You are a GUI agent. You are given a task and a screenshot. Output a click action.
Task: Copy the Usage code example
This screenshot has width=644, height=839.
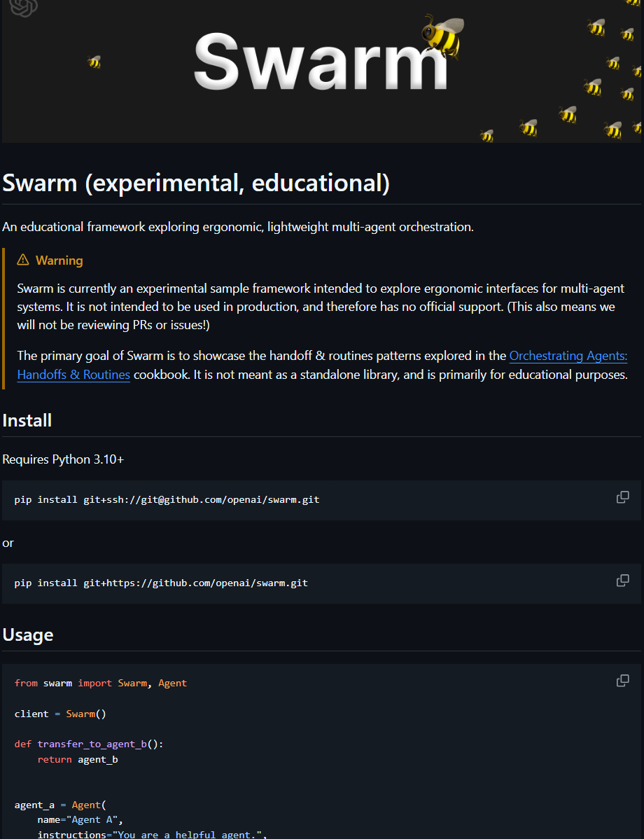point(622,680)
